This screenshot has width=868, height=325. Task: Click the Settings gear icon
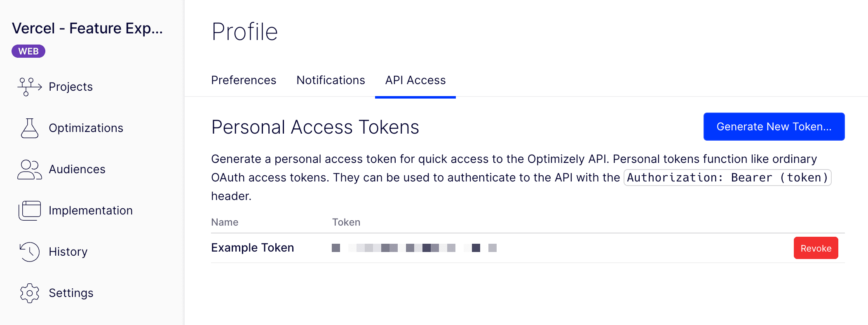29,293
